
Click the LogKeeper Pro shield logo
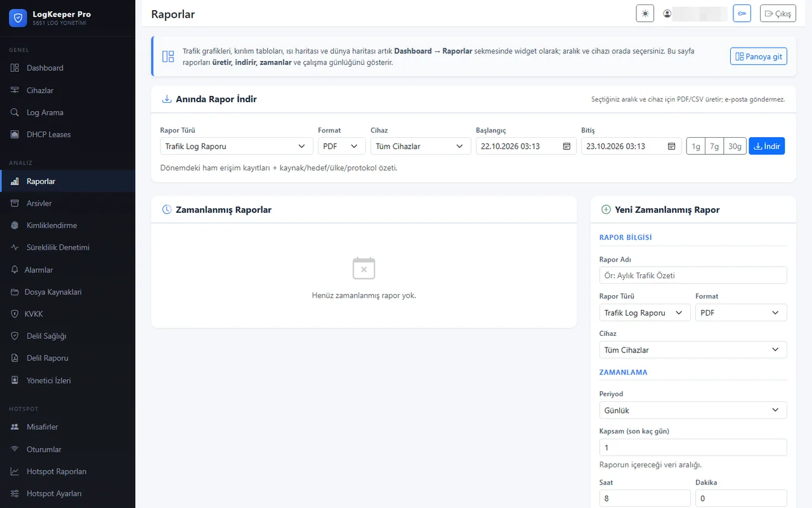pyautogui.click(x=18, y=18)
